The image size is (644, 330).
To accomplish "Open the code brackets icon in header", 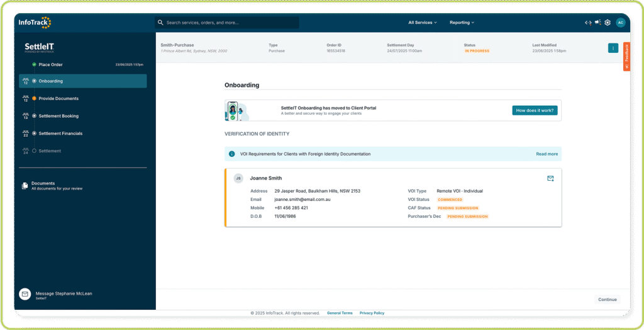I will pyautogui.click(x=588, y=23).
